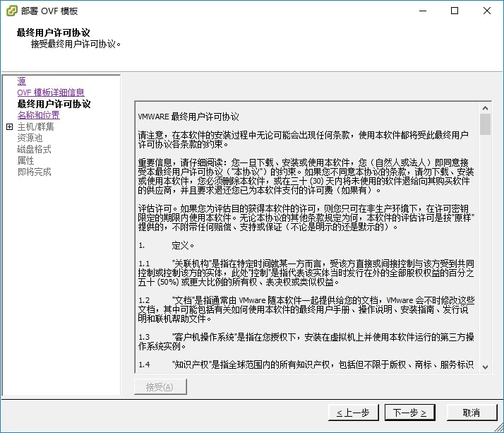Cancel the wizard with 取消 button
The width and height of the screenshot is (504, 433).
pos(472,413)
